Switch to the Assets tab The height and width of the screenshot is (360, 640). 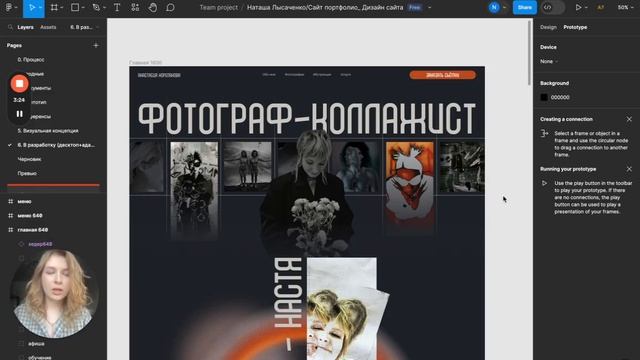pyautogui.click(x=48, y=27)
